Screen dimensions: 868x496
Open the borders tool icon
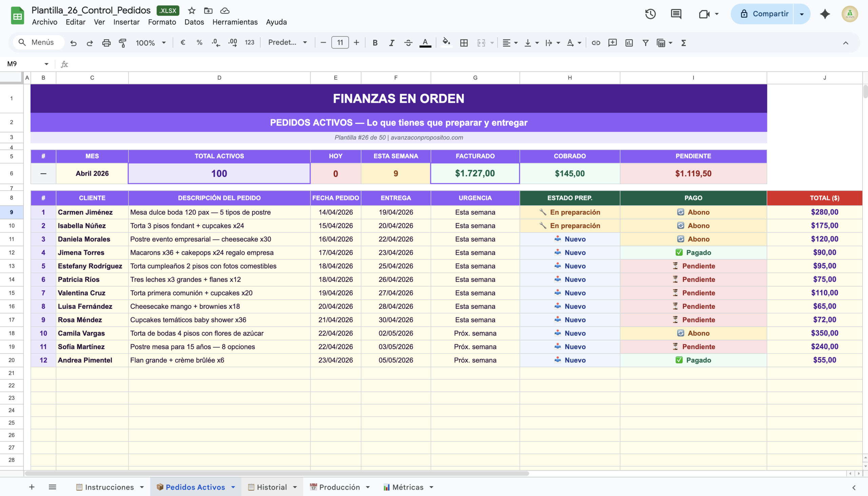pos(463,43)
